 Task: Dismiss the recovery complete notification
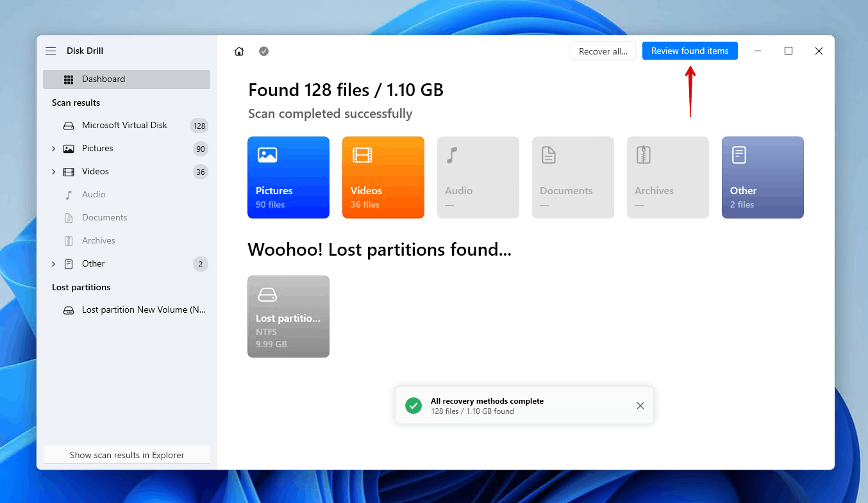pyautogui.click(x=640, y=406)
